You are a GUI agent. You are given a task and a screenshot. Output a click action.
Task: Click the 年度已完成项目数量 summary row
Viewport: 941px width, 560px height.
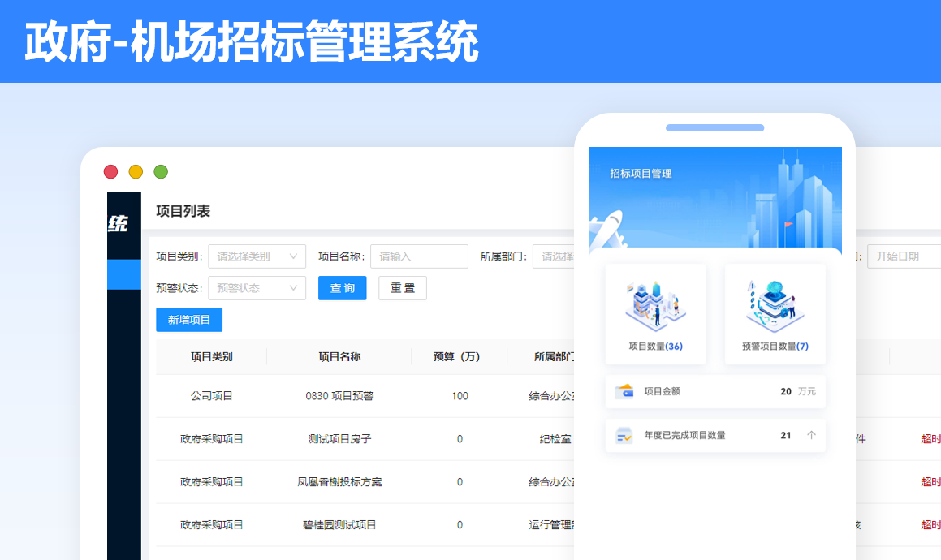point(715,435)
